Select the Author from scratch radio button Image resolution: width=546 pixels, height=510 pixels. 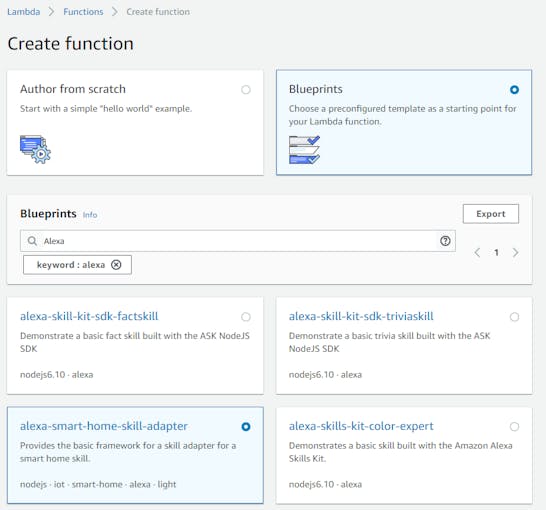(x=246, y=90)
